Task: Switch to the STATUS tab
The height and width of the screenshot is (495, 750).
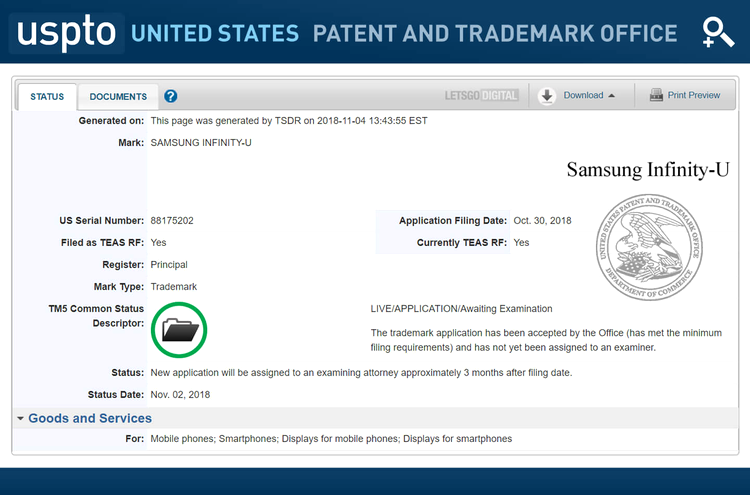Action: click(x=47, y=97)
